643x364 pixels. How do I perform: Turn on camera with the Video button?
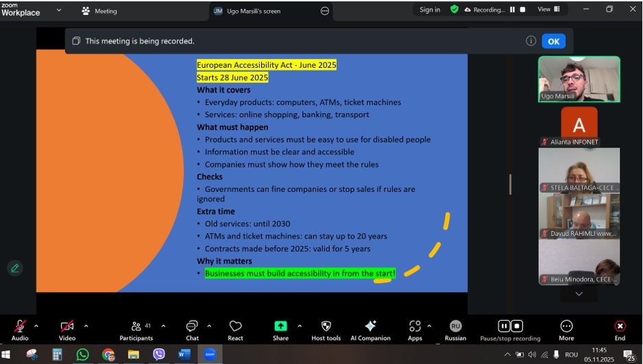click(x=67, y=327)
